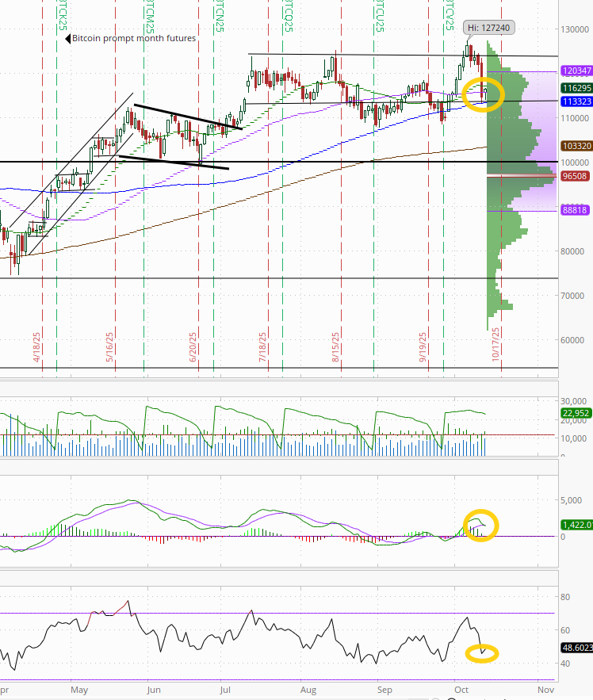Click the left-pointing arrow beside Bitcoin annotation
The image size is (593, 700).
tap(68, 39)
